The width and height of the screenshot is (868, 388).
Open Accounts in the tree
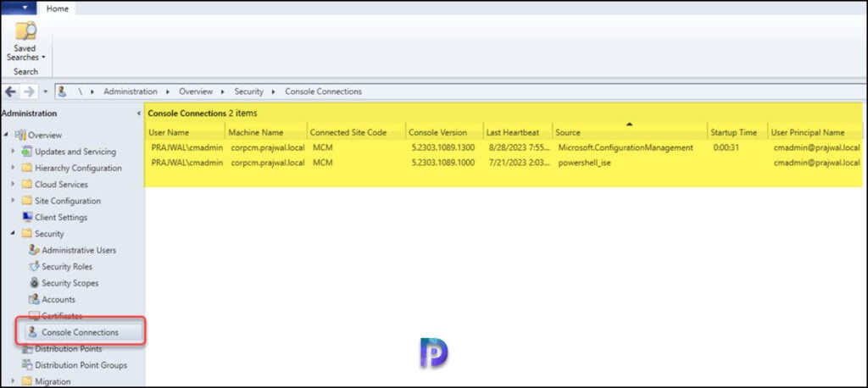click(x=58, y=299)
